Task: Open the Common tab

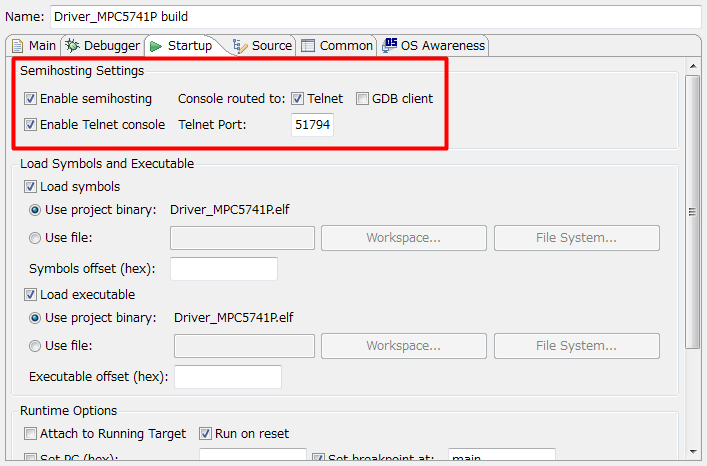Action: pyautogui.click(x=337, y=46)
